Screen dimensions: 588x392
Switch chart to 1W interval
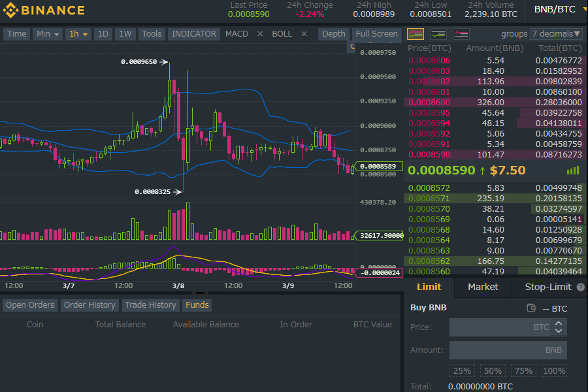(125, 34)
